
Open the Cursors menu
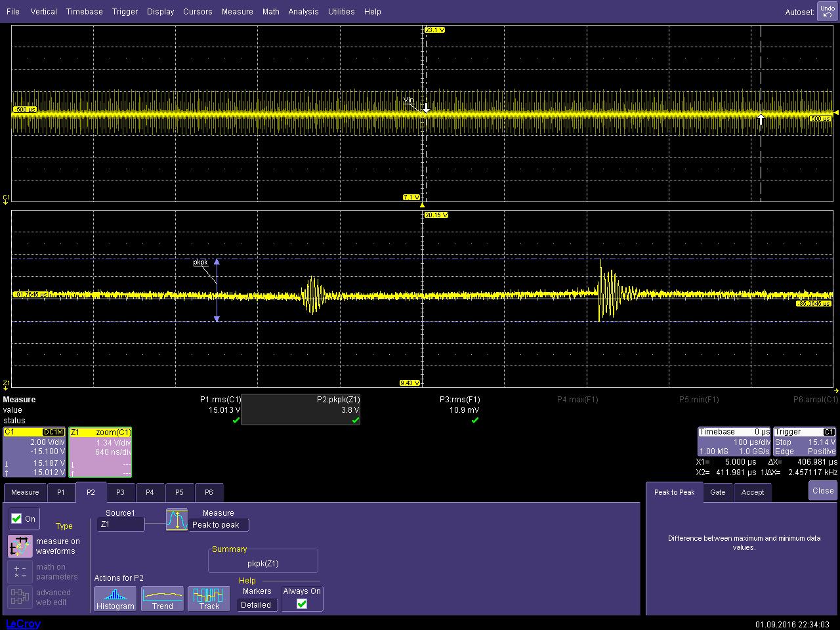(198, 11)
